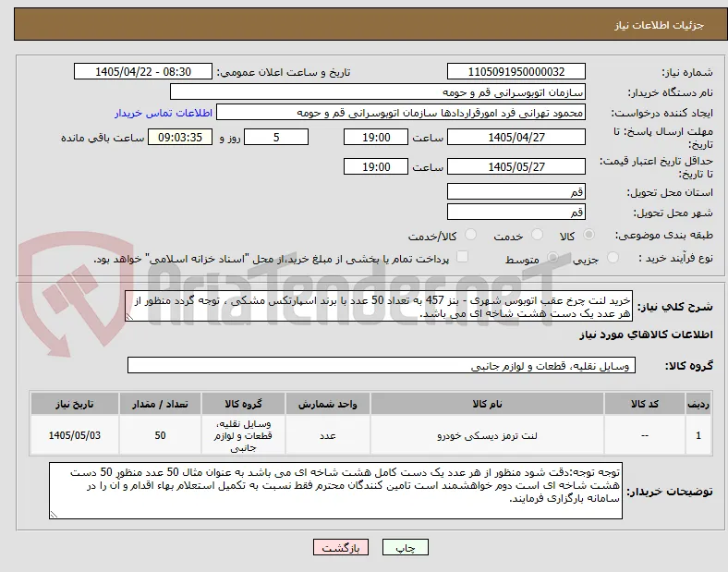Click the goods group field وسایل نقلیه
728x572 pixels.
click(x=382, y=365)
